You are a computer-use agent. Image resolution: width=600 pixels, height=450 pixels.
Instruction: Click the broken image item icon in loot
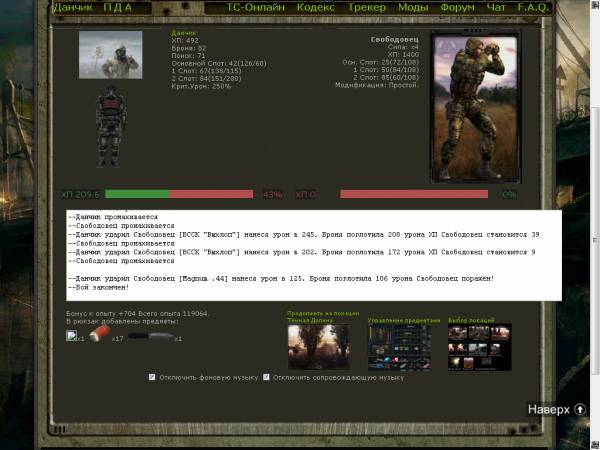tap(72, 336)
